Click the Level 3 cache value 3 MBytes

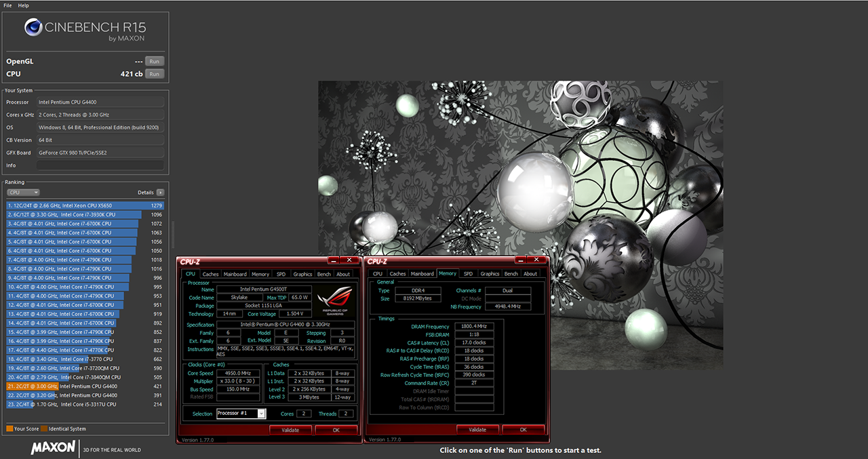309,397
